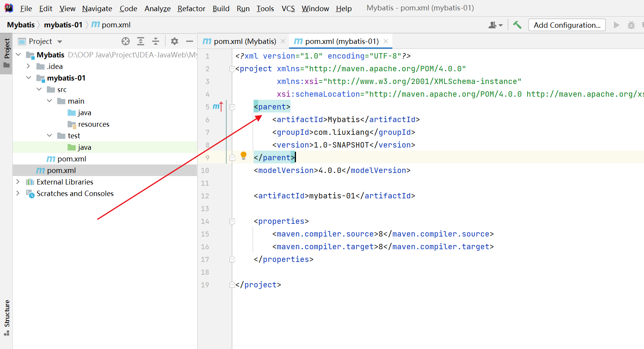The width and height of the screenshot is (644, 349).
Task: Open the user account icon dropdown
Action: click(x=496, y=25)
